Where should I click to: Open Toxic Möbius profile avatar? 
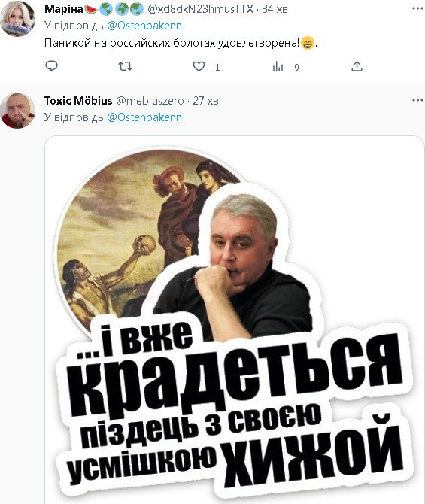click(18, 111)
